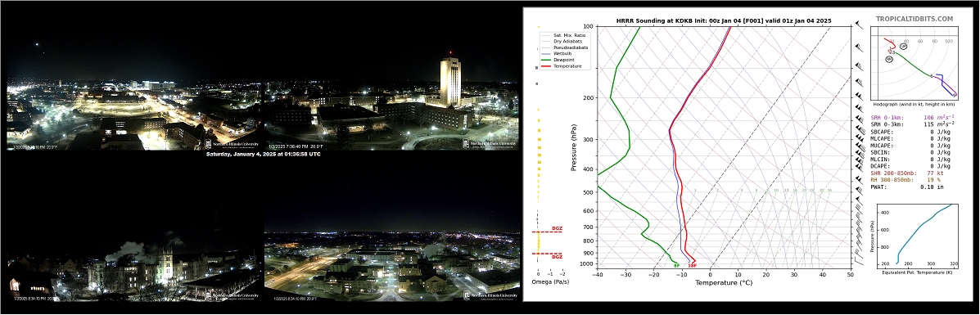Click the 'Dewpoint' legend entry
The width and height of the screenshot is (980, 315).
pos(557,60)
